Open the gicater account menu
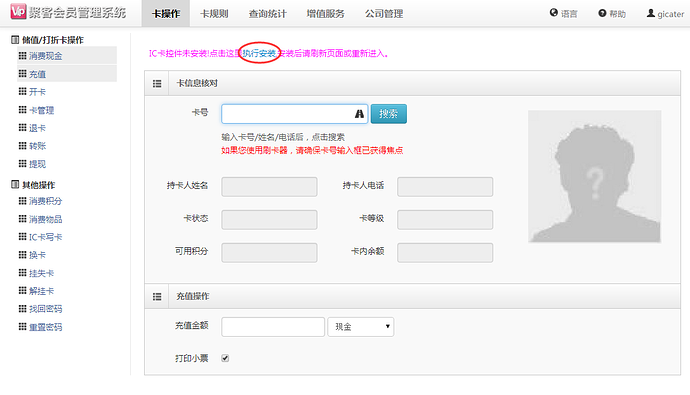Screen dimensions: 690x395 point(665,14)
